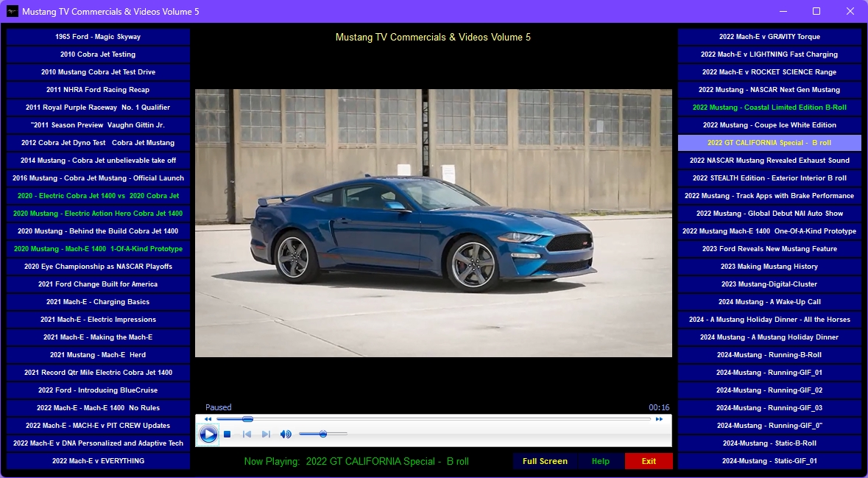This screenshot has width=868, height=478.
Task: Play 2020 Mustang Mach-E 1400 1-Of-A-Kind Prototype
Action: click(98, 249)
